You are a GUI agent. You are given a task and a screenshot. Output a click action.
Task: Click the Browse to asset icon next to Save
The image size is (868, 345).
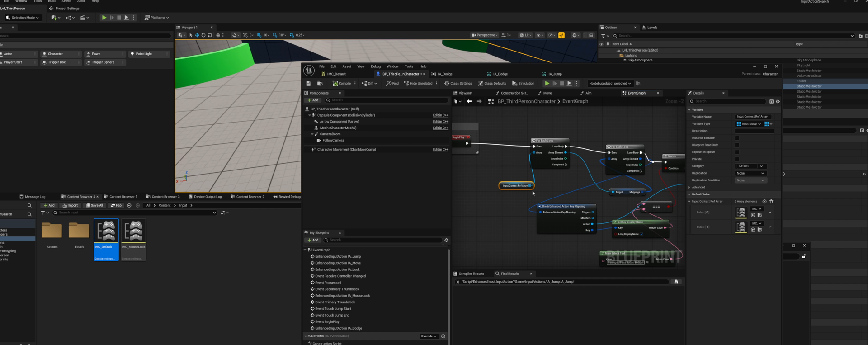point(320,83)
